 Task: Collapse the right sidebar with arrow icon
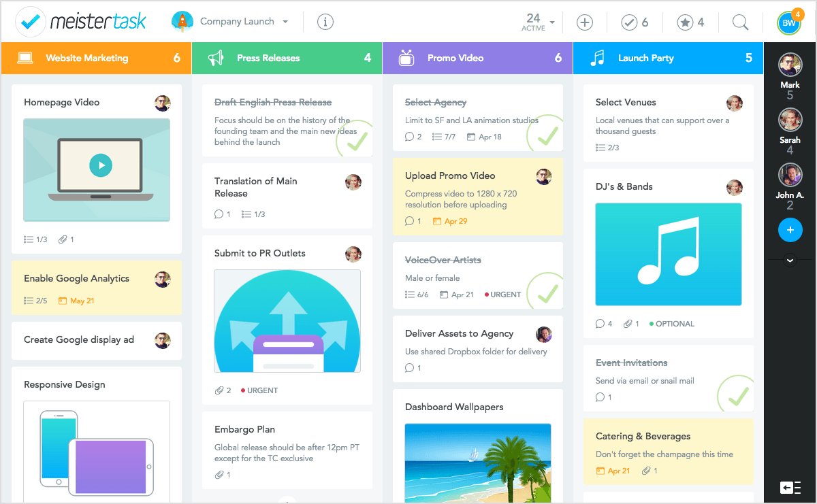[790, 488]
